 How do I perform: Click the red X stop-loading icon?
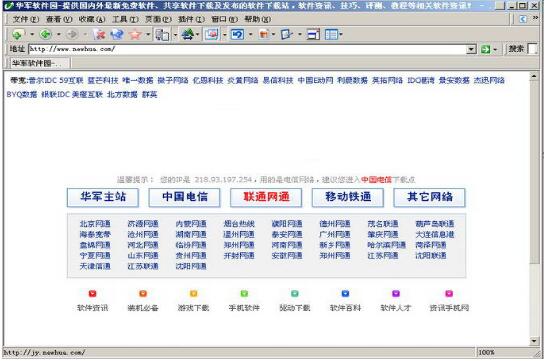pos(99,34)
